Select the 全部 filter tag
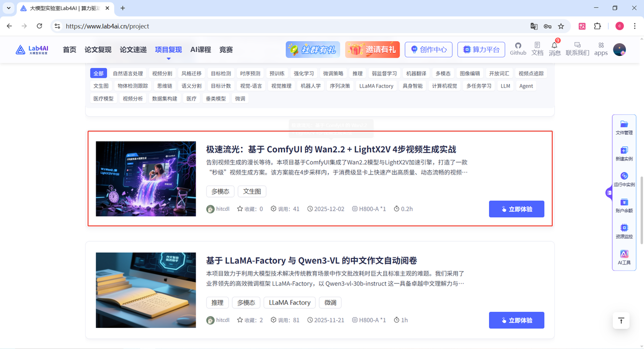Viewport: 644px width, 349px height. coord(98,73)
